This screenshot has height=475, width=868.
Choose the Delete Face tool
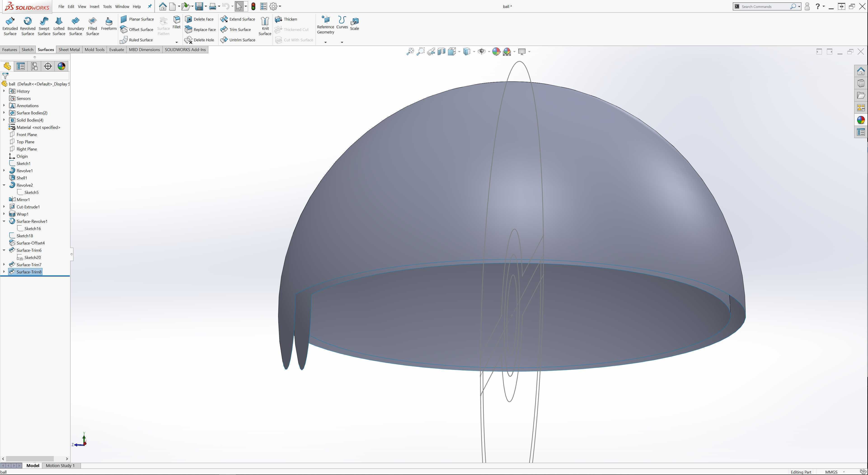click(199, 19)
